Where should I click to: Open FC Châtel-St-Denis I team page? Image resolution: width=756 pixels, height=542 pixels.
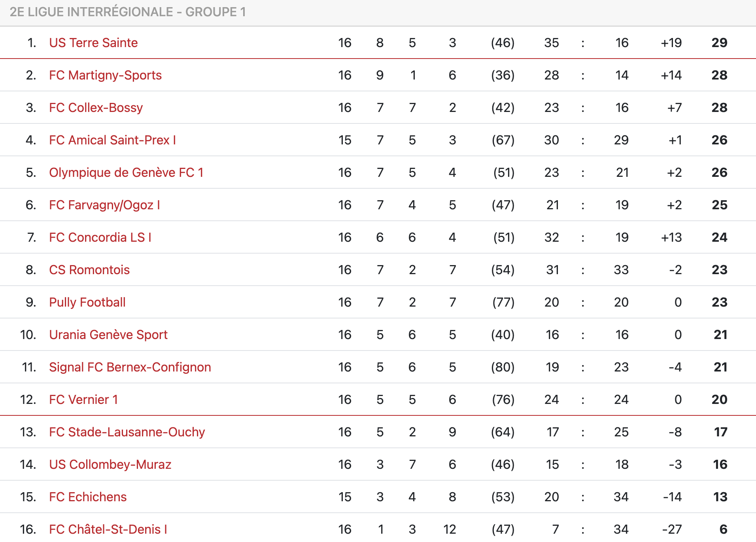108,529
